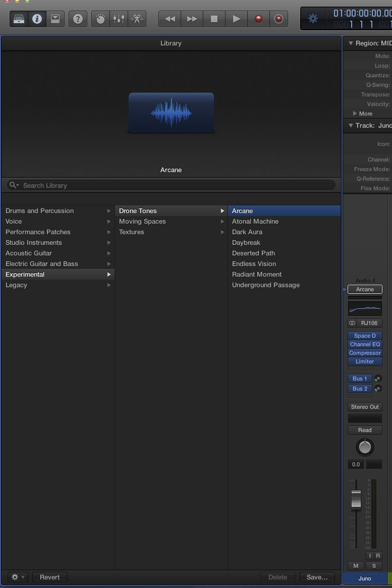Image resolution: width=392 pixels, height=588 pixels.
Task: Enable record with the R button
Action: (378, 556)
